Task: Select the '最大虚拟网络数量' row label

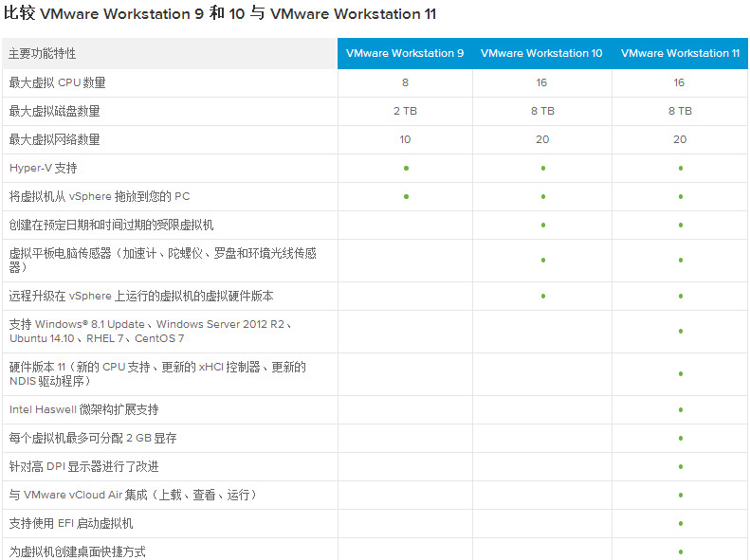Action: tap(55, 139)
